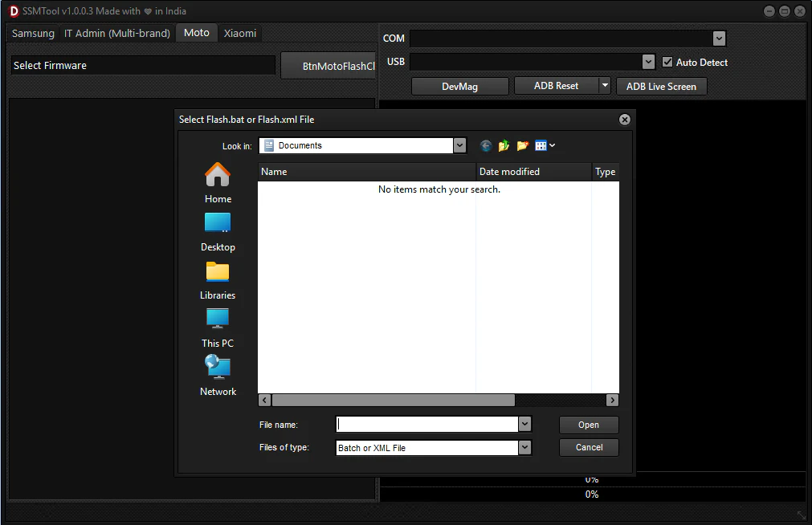This screenshot has height=525, width=812.
Task: Expand the ADB Reset split arrow
Action: coord(605,86)
